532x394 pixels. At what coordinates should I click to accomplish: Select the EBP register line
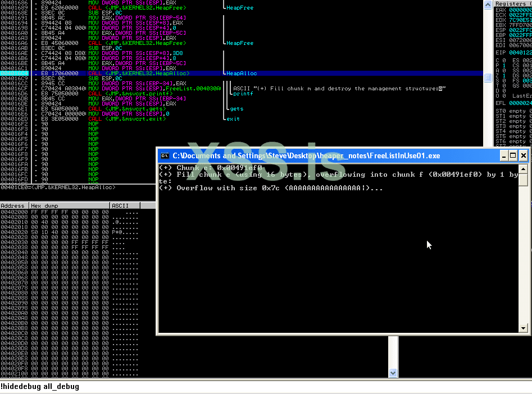point(513,35)
